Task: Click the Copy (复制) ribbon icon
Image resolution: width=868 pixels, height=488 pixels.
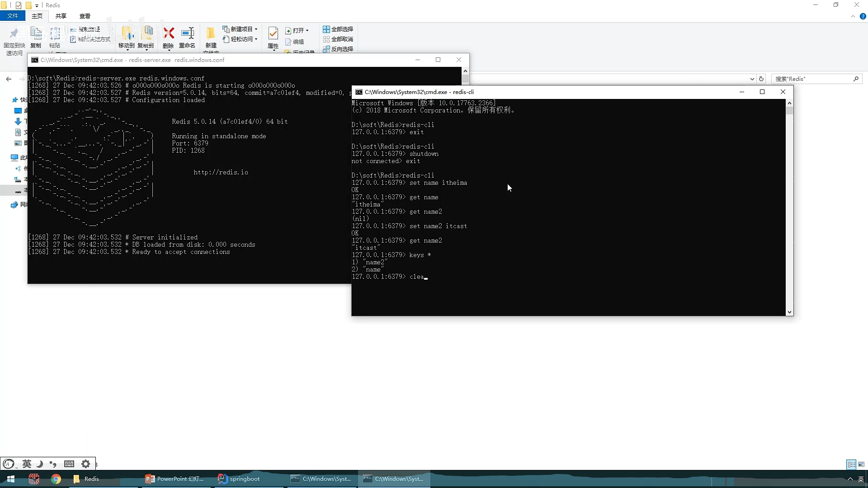Action: point(36,33)
